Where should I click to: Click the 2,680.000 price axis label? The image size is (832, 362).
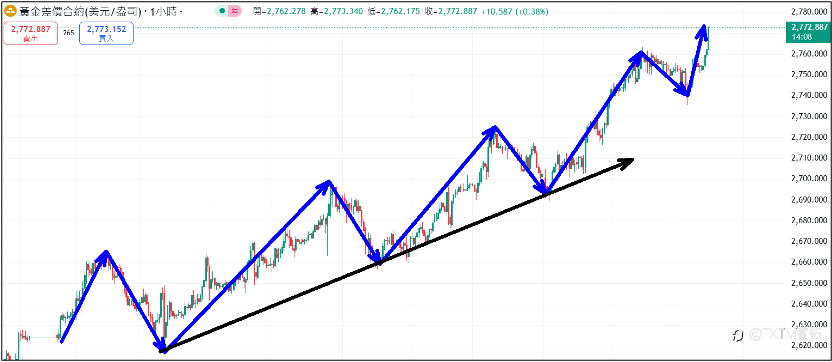[x=808, y=220]
